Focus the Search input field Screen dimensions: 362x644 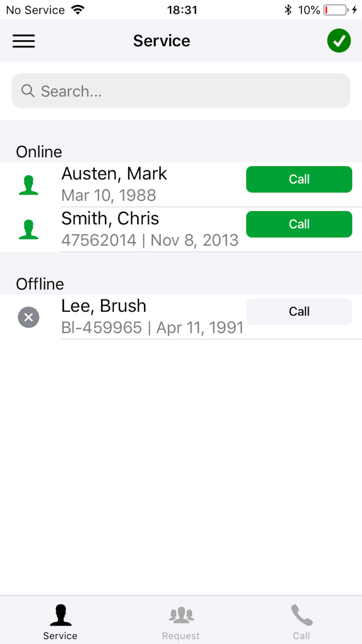coord(181,91)
